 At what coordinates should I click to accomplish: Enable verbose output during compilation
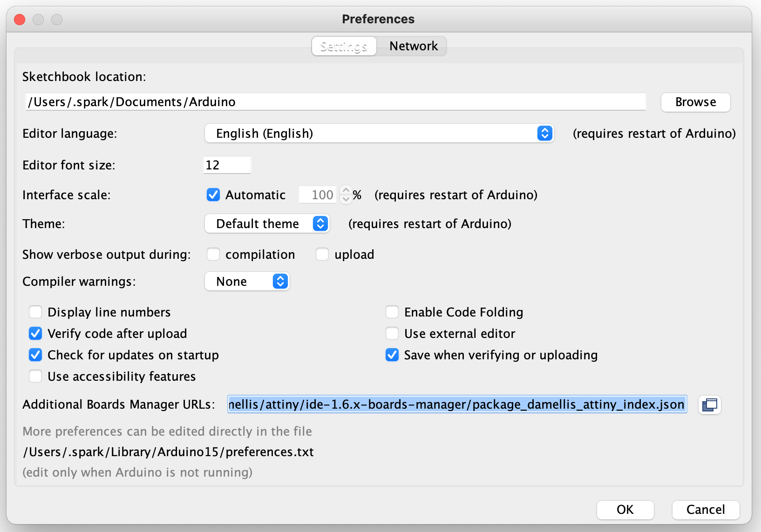pos(213,254)
